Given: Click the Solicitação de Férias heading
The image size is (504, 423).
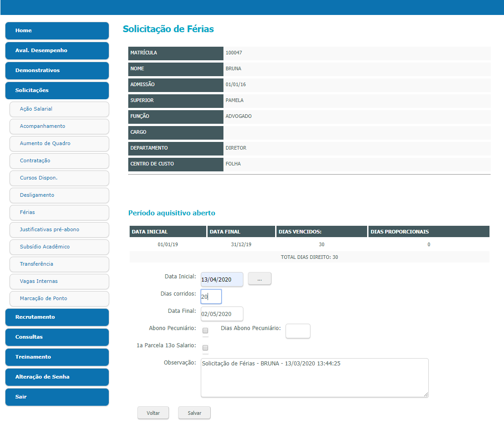Looking at the screenshot, I should click(169, 29).
